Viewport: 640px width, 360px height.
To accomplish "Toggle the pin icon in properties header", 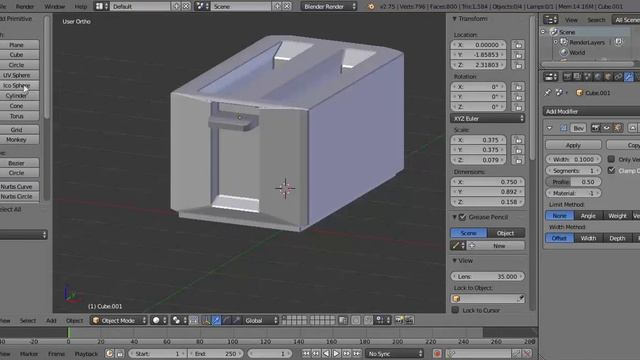I will tap(548, 93).
